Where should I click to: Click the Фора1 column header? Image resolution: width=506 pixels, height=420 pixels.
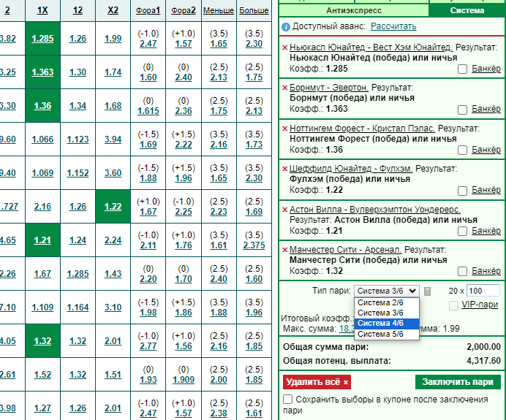click(x=148, y=10)
